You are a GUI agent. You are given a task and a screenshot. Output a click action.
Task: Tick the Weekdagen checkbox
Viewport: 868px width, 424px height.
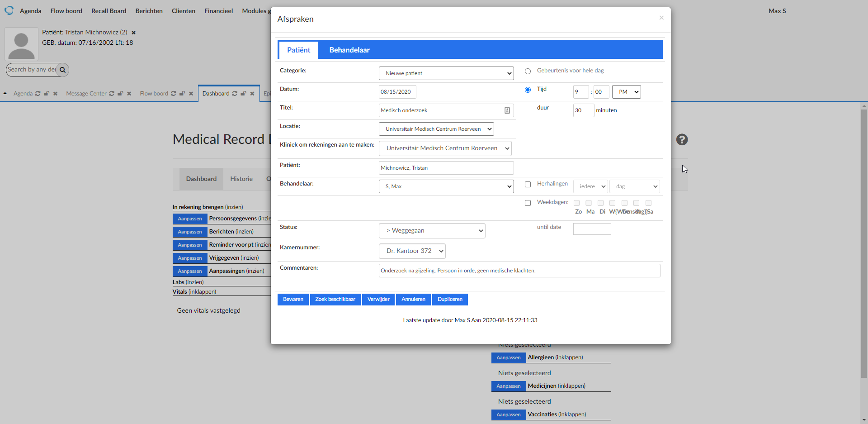pyautogui.click(x=528, y=203)
